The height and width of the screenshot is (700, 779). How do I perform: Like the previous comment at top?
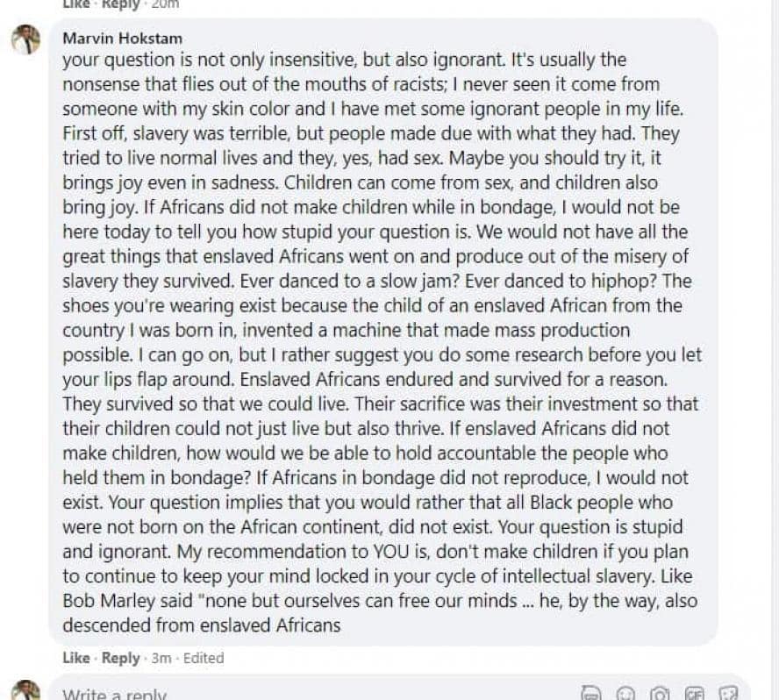pos(75,4)
